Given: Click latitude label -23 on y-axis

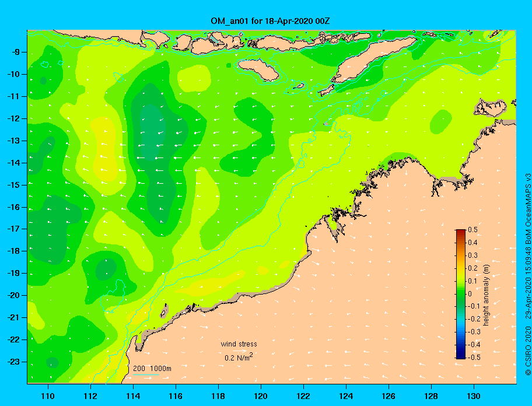Looking at the screenshot, I should 13,362.
